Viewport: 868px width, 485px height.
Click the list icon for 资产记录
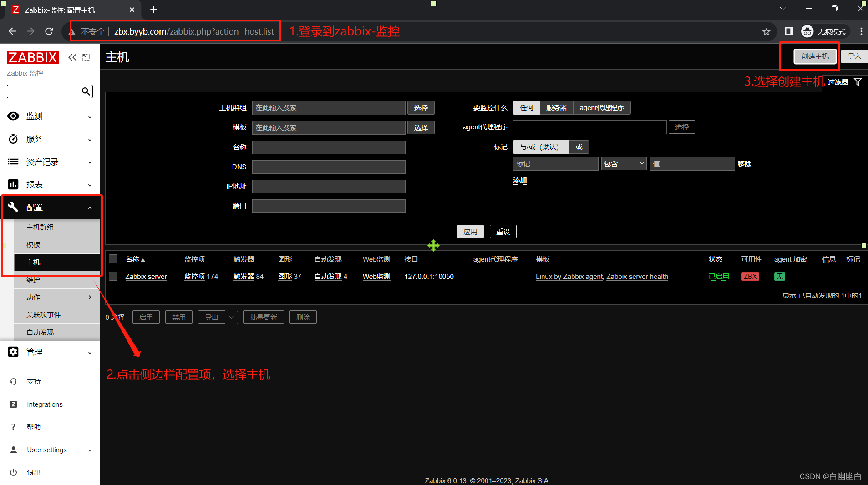pyautogui.click(x=13, y=162)
